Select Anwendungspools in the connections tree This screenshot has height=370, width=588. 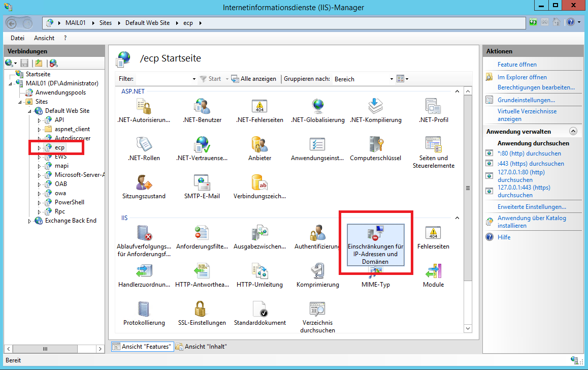(x=60, y=92)
